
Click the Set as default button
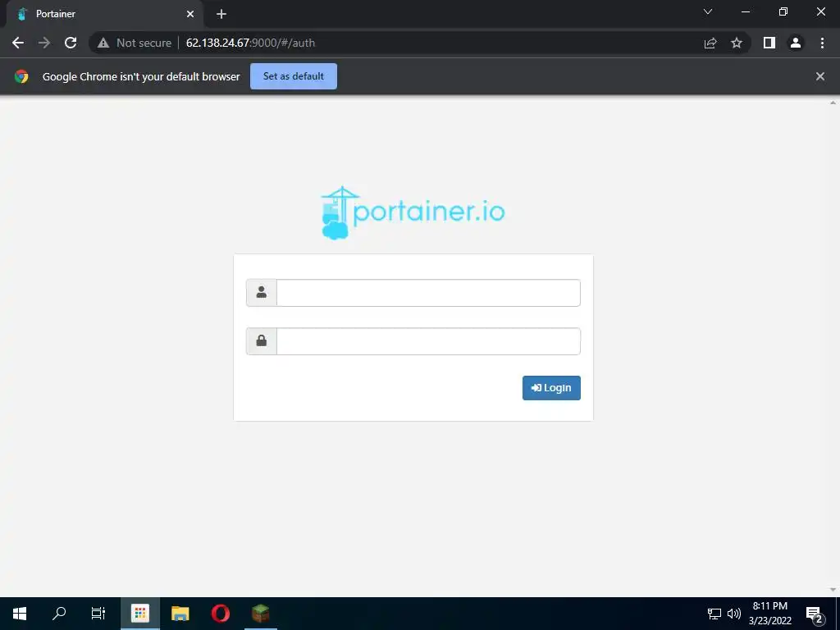tap(294, 76)
